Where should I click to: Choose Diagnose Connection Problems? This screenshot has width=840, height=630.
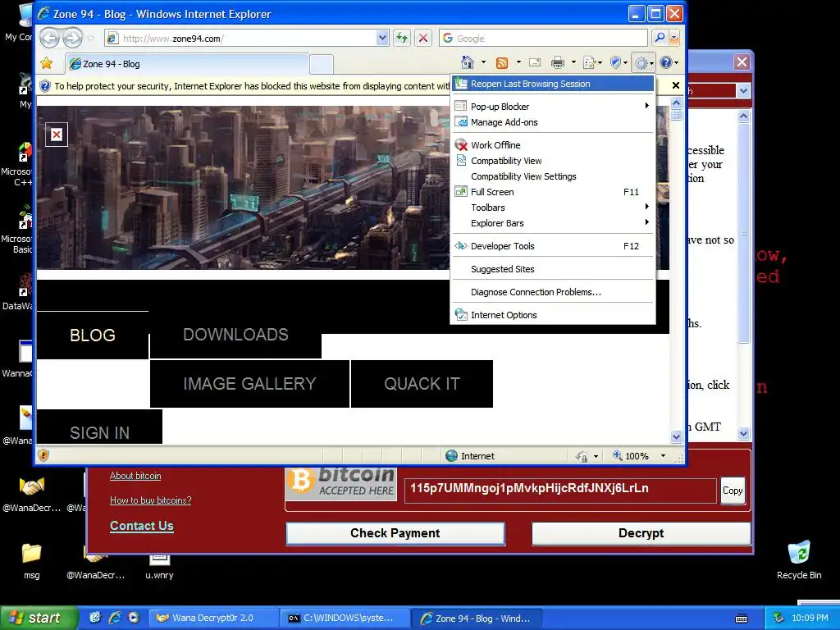(x=553, y=292)
